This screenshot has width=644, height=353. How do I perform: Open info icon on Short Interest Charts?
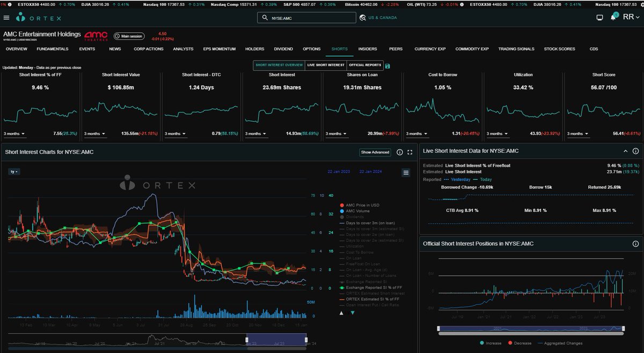pos(399,152)
